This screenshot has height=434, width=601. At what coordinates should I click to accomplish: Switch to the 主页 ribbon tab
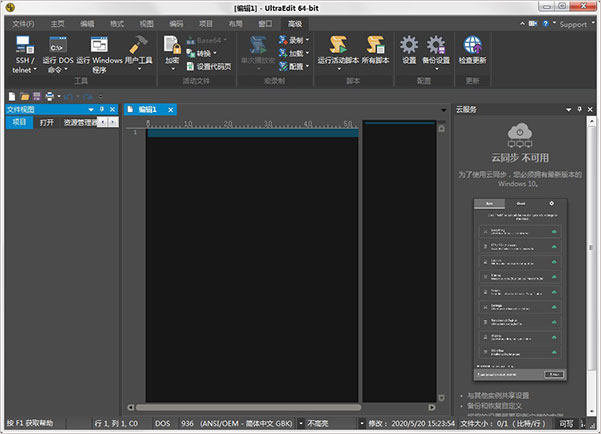point(57,24)
